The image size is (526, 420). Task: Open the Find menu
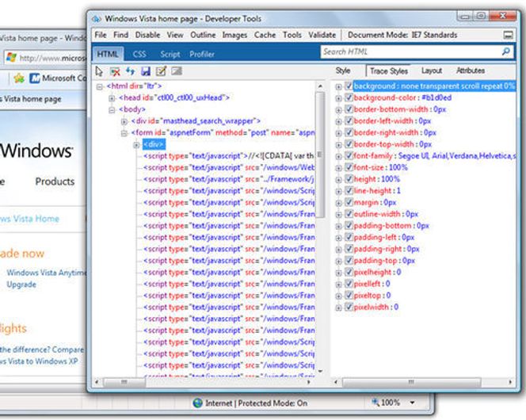click(120, 35)
